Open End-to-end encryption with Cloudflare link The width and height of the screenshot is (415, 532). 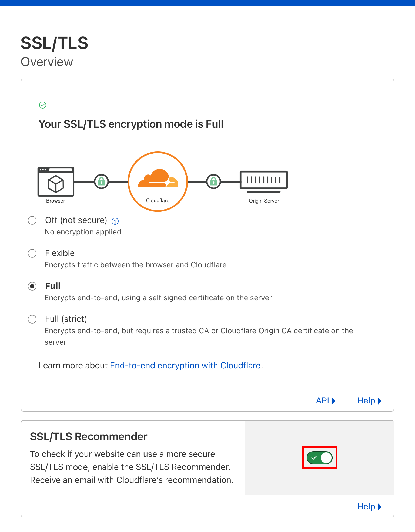185,365
